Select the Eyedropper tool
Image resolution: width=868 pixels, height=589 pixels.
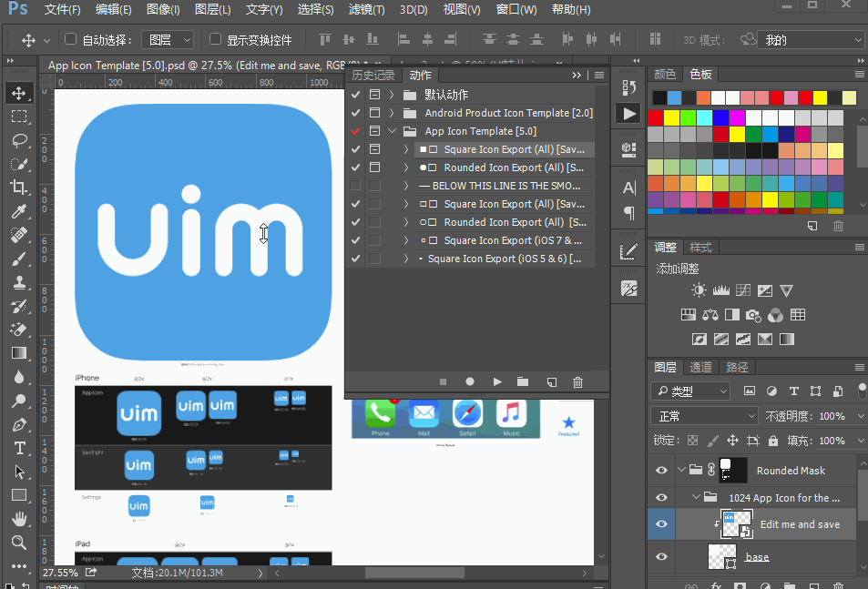(x=19, y=211)
